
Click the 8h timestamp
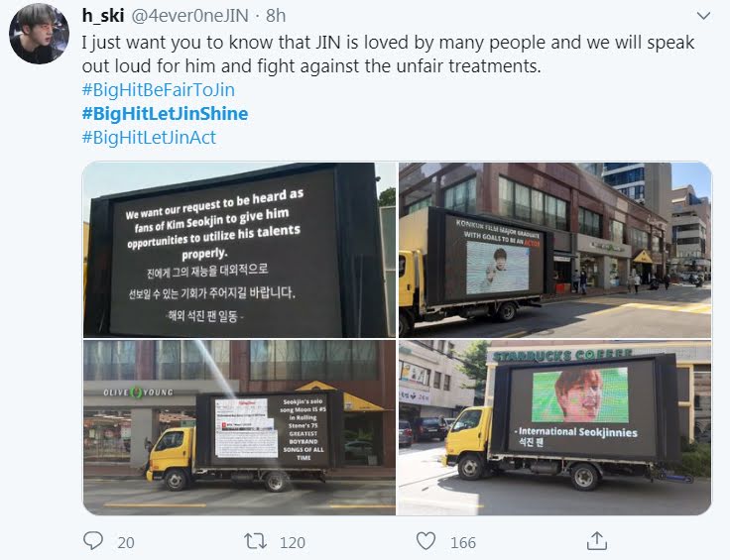276,16
